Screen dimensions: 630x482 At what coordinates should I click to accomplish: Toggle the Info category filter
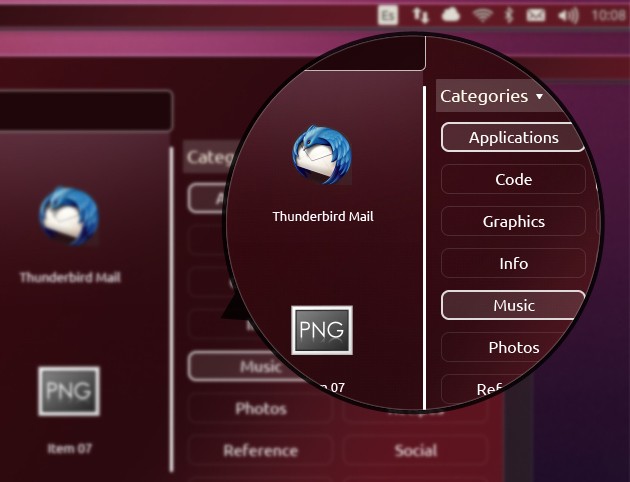point(513,263)
